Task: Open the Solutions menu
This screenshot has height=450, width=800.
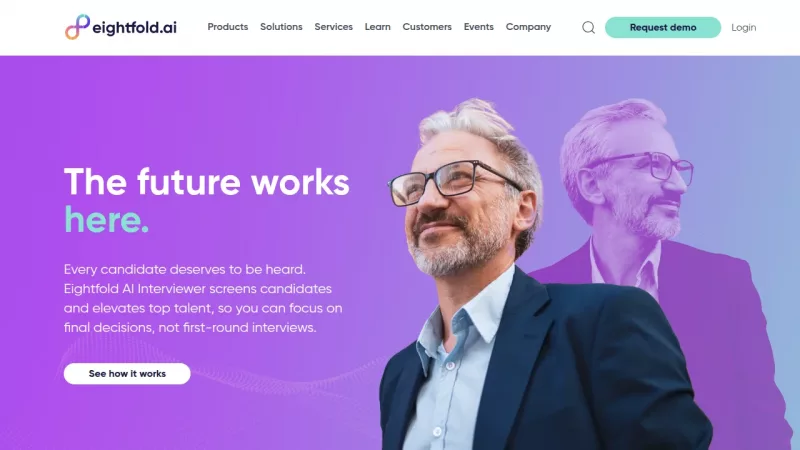Action: coord(281,27)
